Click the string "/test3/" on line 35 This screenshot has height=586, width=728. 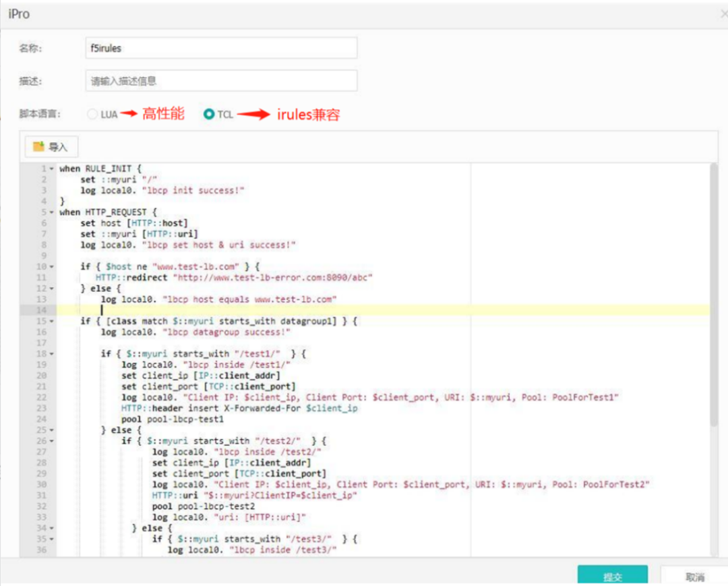click(x=309, y=539)
